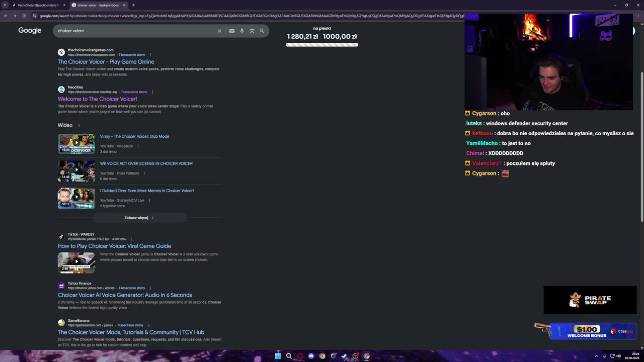This screenshot has width=644, height=362.
Task: Open Vinny - The Choicer Voicer: Dub Mode video
Action: [x=134, y=136]
